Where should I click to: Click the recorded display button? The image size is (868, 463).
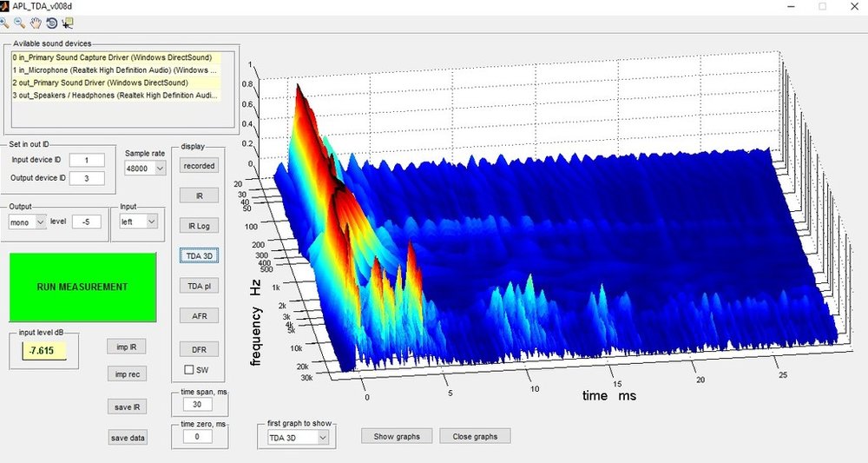coord(200,166)
